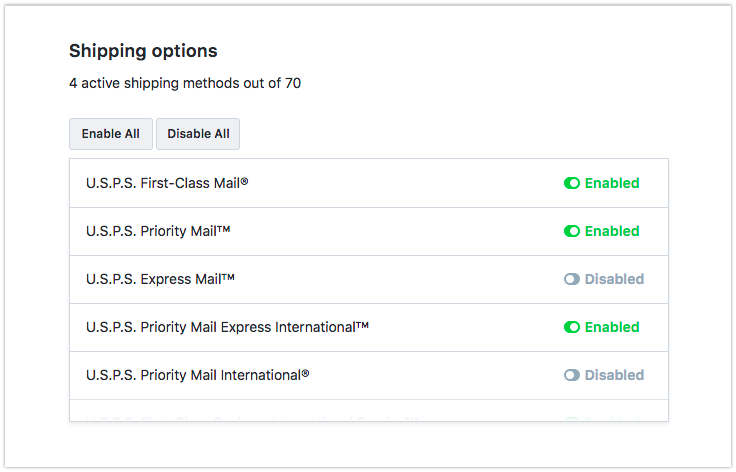Click the partially hidden row at list bottom
Viewport: 736px width, 472px height.
click(x=368, y=412)
